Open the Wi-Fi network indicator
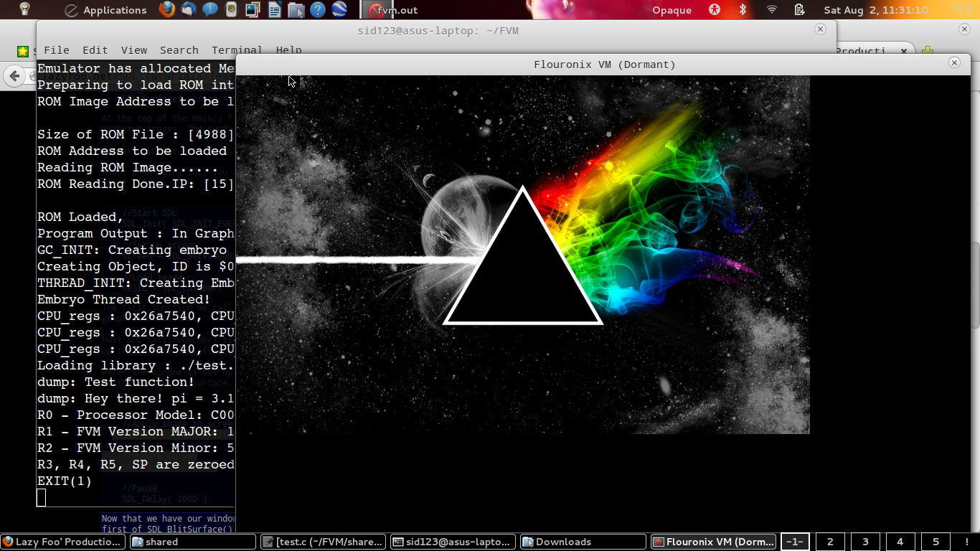 coord(772,9)
